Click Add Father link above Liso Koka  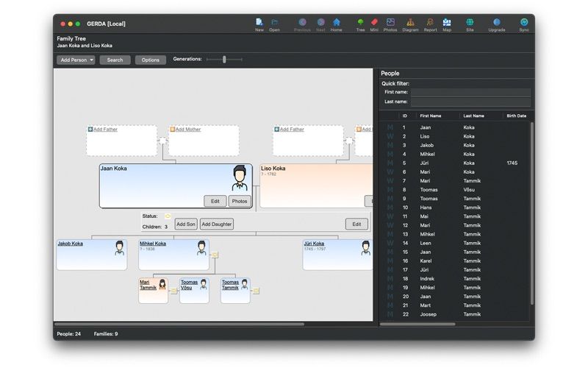pyautogui.click(x=292, y=130)
